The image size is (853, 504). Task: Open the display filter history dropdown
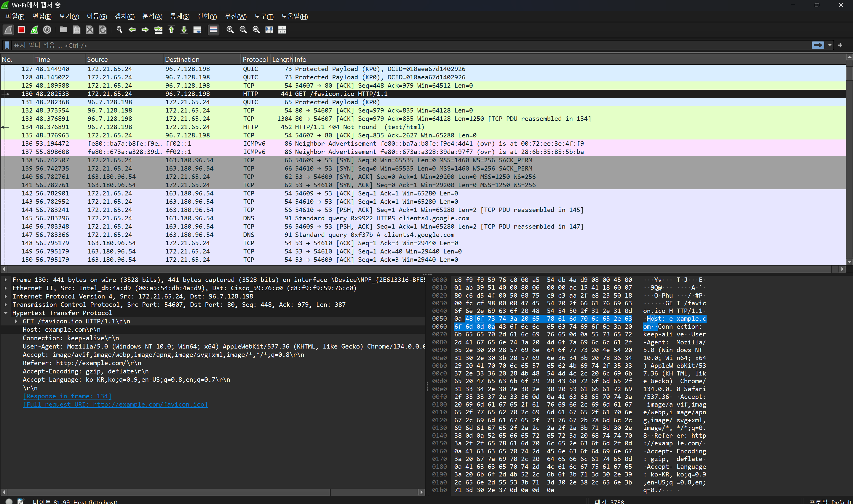tap(830, 45)
